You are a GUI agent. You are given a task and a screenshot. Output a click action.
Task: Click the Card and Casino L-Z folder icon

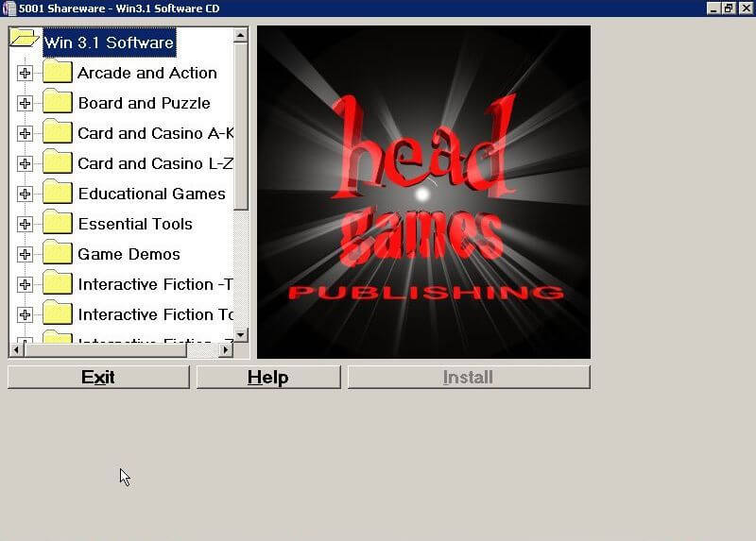[58, 162]
